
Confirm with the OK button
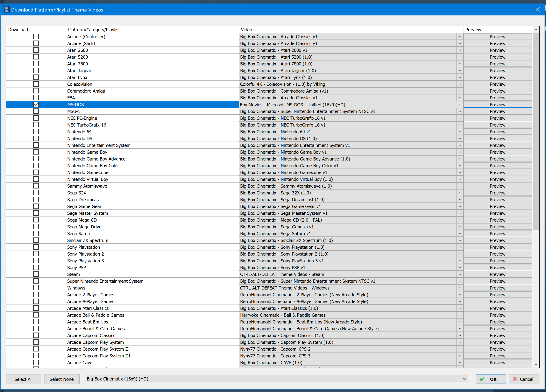click(491, 379)
